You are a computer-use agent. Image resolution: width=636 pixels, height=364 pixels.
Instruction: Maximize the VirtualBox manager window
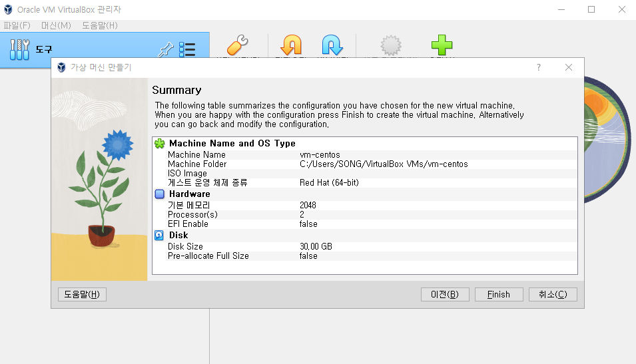[x=591, y=9]
